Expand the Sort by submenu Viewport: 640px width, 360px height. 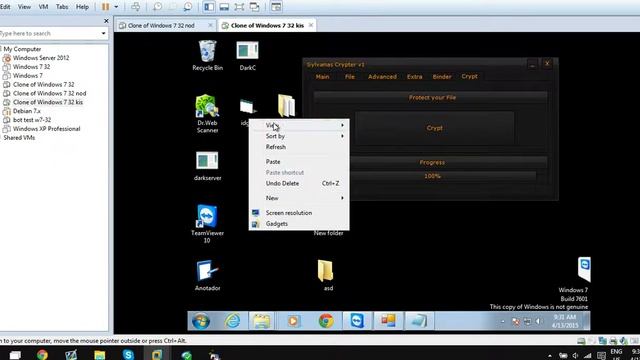pyautogui.click(x=299, y=136)
